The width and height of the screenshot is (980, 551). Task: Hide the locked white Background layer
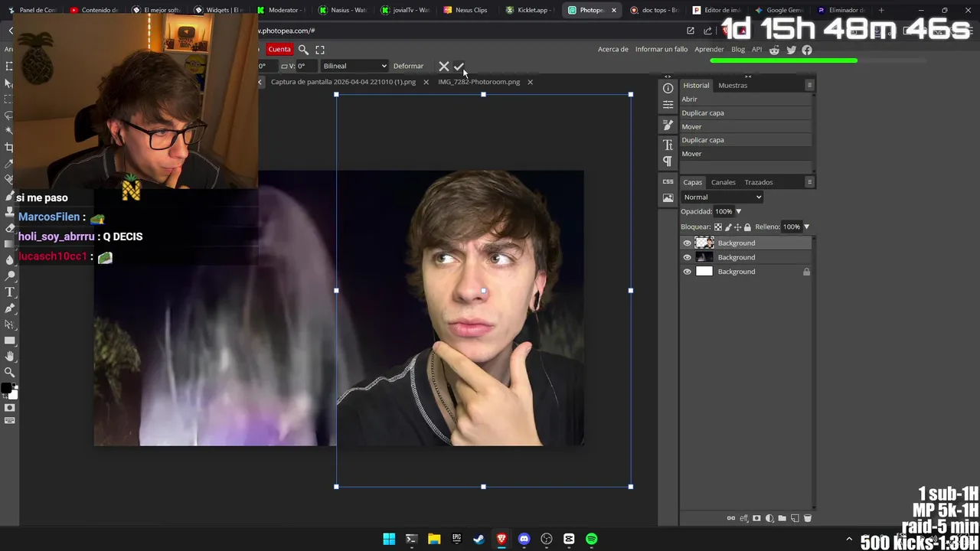687,272
